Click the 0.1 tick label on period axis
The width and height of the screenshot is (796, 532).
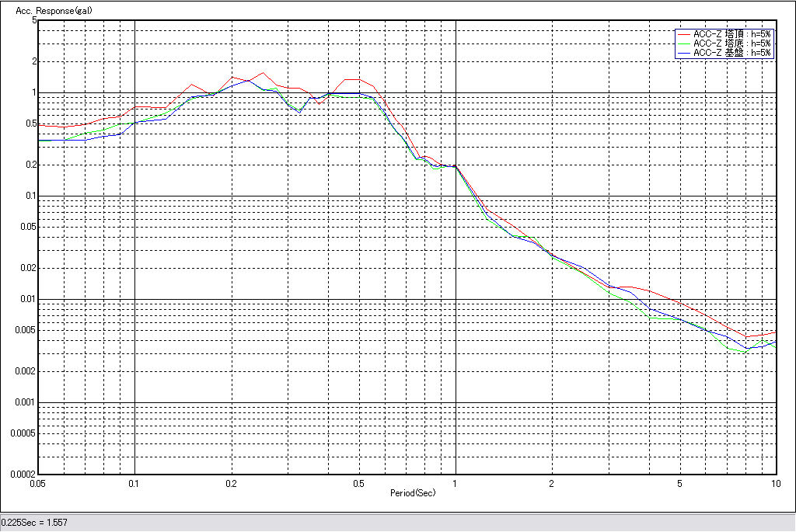point(134,483)
